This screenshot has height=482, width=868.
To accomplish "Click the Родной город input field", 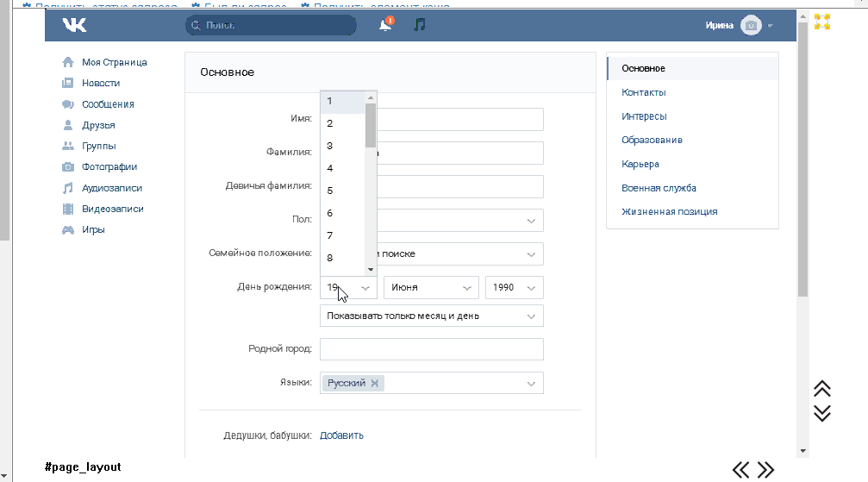I will [x=431, y=349].
